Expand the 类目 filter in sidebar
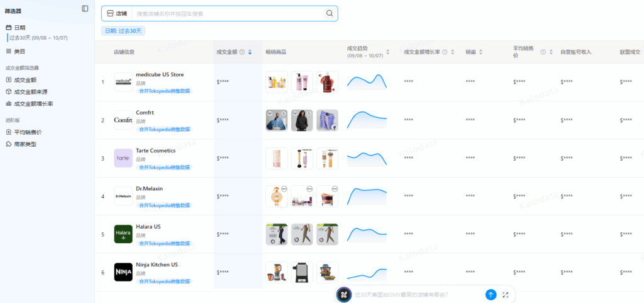The height and width of the screenshot is (303, 644). tap(16, 52)
